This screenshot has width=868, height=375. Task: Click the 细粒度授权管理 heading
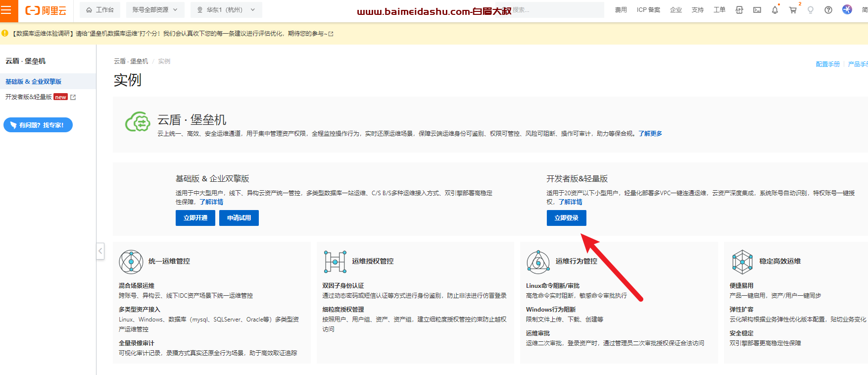coord(343,310)
